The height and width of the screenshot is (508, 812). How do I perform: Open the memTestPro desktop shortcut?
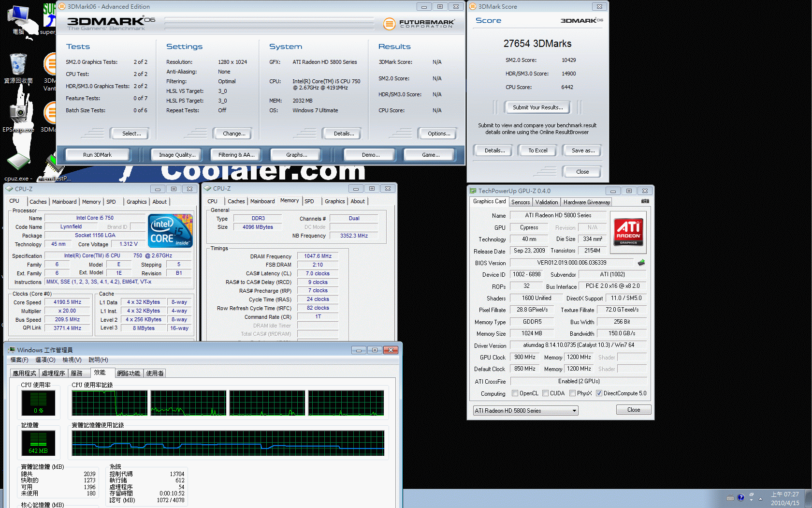54,168
